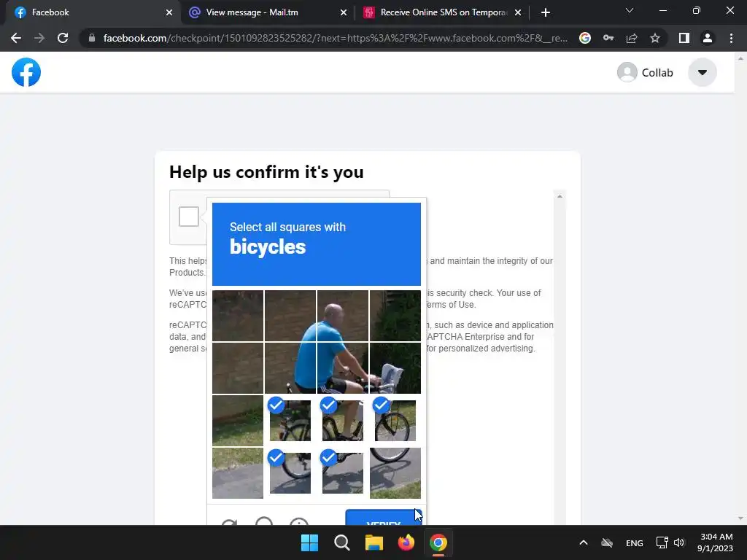This screenshot has height=560, width=747.
Task: Select the bottom-left pavement tile
Action: coord(238,472)
